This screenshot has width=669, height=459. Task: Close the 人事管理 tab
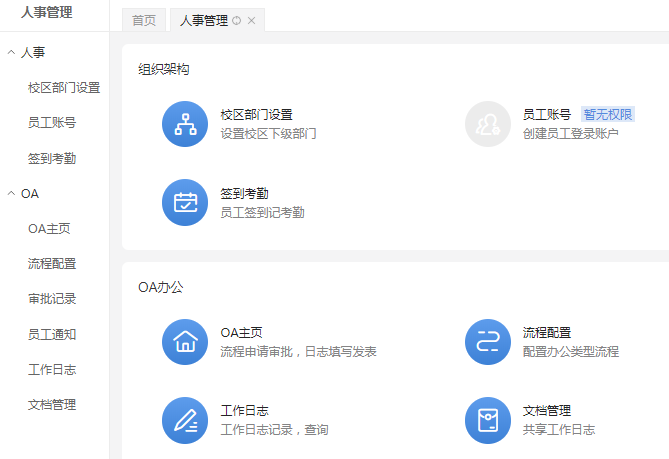point(251,21)
